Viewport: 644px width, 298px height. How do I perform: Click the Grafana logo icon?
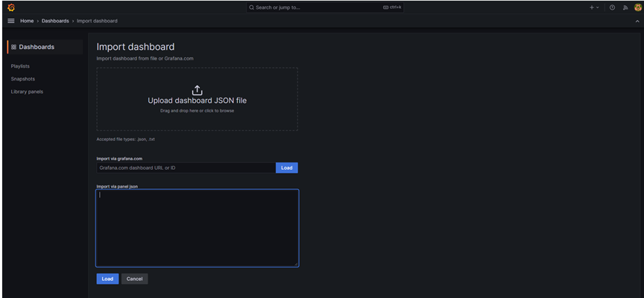tap(11, 7)
